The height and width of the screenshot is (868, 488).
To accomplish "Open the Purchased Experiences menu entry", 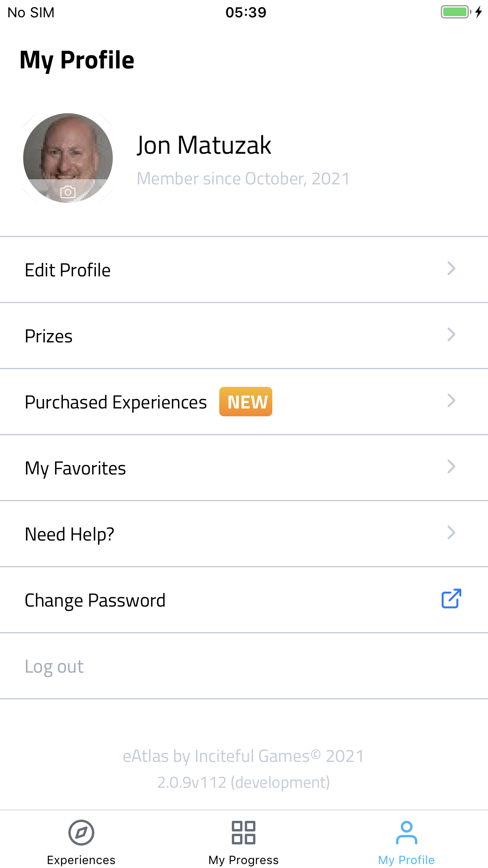I will (116, 402).
